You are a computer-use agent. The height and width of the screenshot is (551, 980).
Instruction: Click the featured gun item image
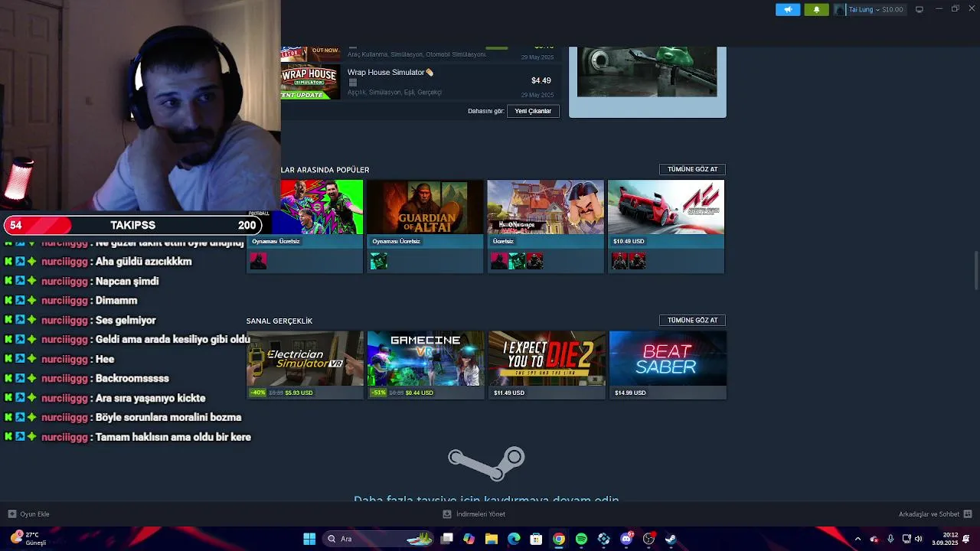647,72
